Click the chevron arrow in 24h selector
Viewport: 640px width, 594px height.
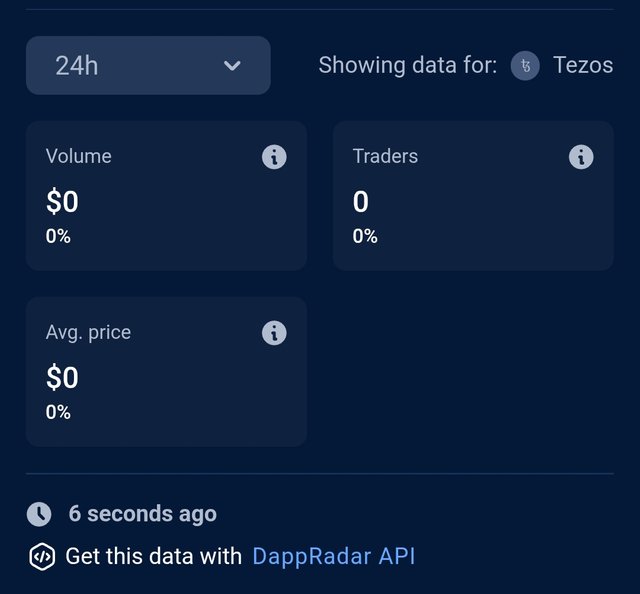(232, 66)
